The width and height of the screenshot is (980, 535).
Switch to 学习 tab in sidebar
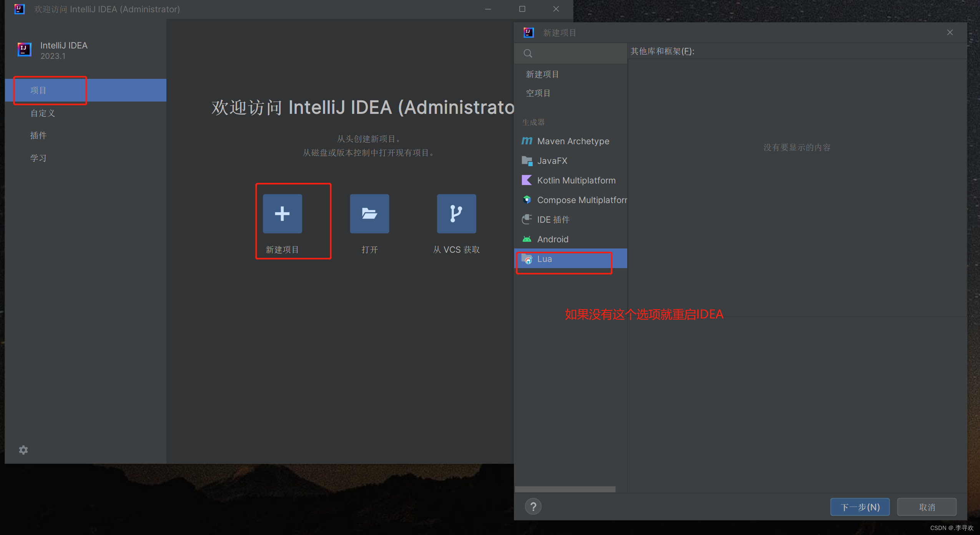click(38, 158)
